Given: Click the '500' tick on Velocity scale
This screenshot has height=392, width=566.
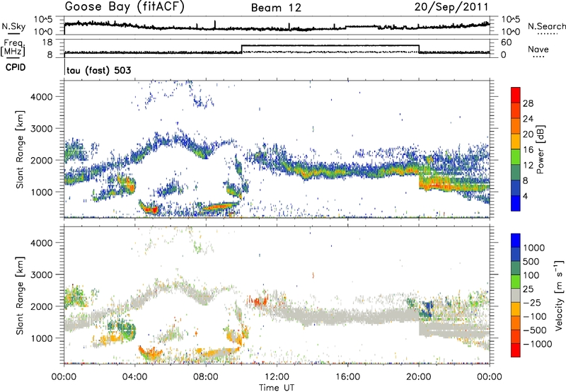Looking at the screenshot, I should click(531, 262).
